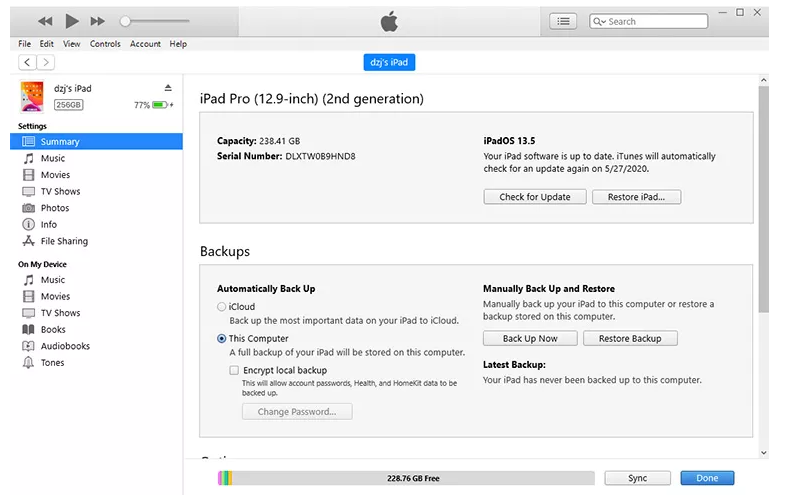This screenshot has height=495, width=786.
Task: Click the Search input field
Action: [x=648, y=21]
